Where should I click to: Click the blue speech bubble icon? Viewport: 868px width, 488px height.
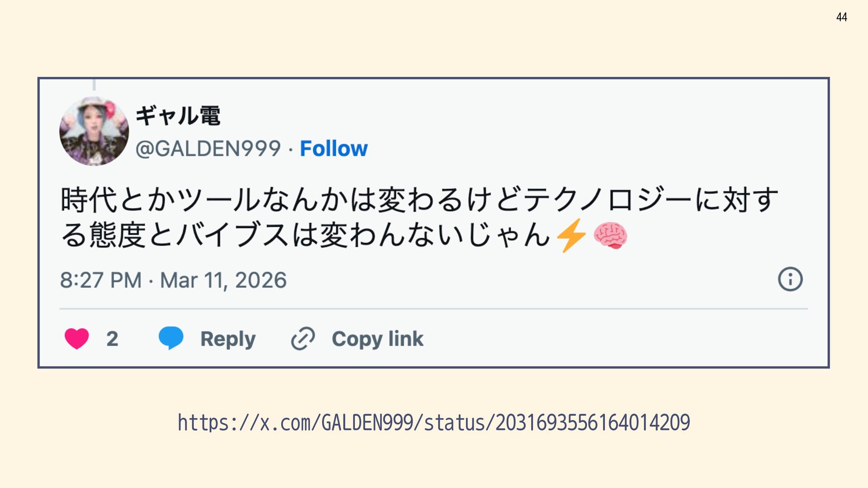[x=171, y=338]
